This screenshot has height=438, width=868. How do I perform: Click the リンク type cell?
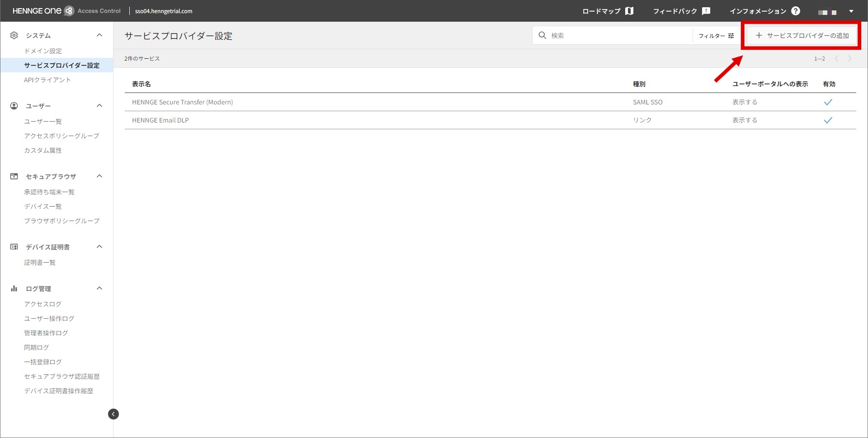pyautogui.click(x=642, y=120)
